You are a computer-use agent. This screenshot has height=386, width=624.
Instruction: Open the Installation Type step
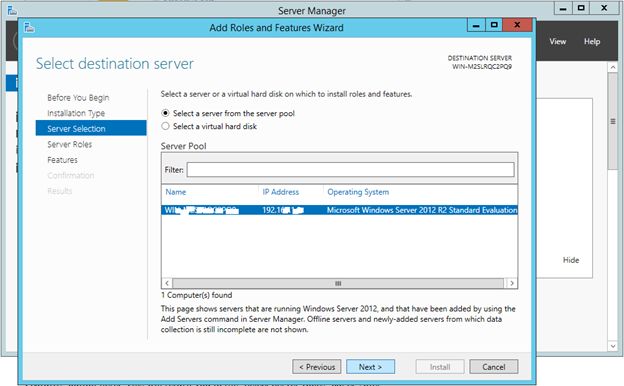click(76, 113)
